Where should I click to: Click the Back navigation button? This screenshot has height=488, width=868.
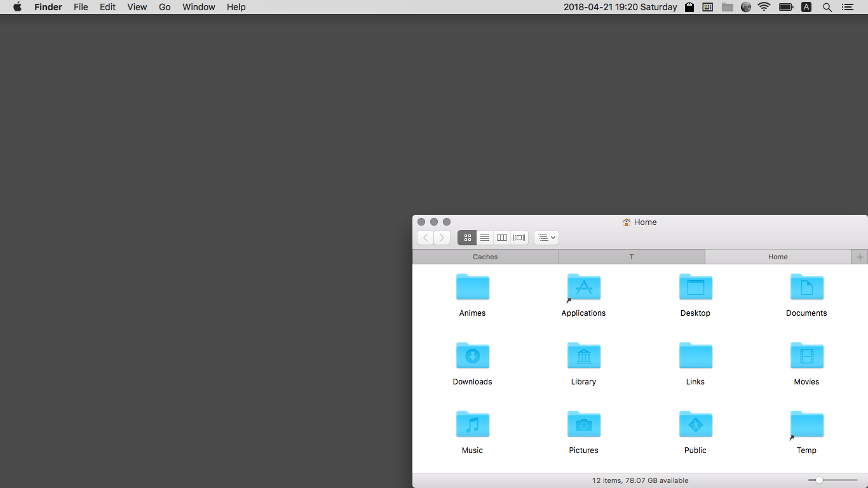(x=425, y=238)
